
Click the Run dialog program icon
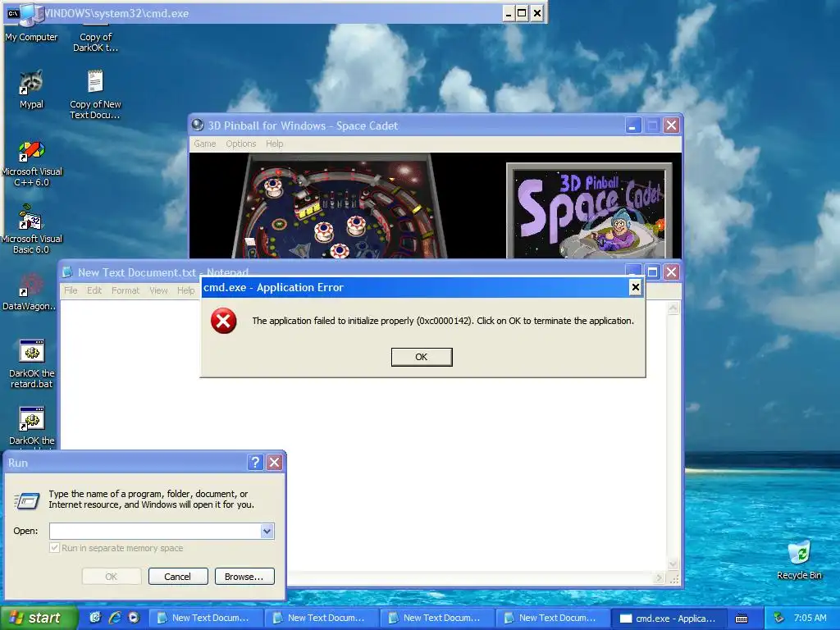click(x=27, y=500)
